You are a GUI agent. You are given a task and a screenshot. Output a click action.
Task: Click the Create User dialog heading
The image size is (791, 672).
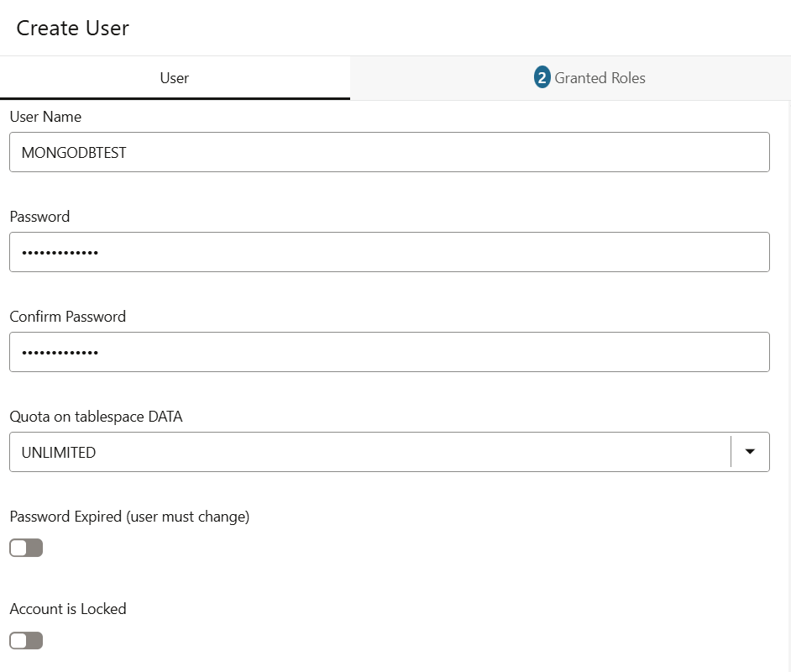click(x=73, y=28)
